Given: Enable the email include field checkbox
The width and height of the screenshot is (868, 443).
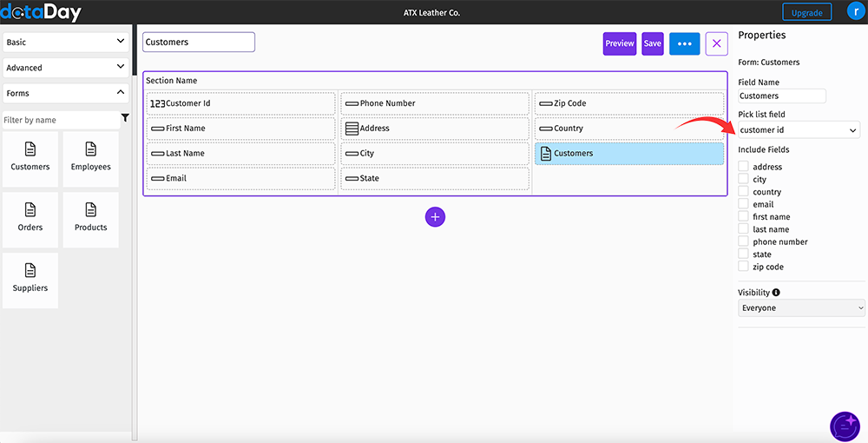Looking at the screenshot, I should pyautogui.click(x=744, y=204).
